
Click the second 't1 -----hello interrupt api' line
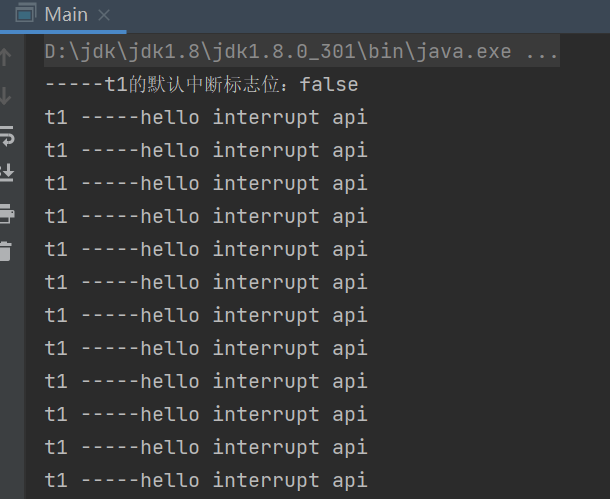tap(205, 151)
